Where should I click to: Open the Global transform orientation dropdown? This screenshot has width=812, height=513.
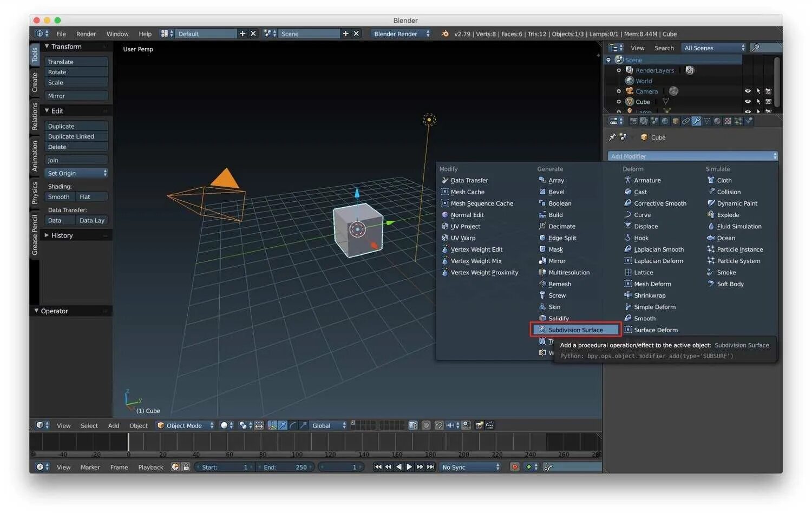(329, 425)
